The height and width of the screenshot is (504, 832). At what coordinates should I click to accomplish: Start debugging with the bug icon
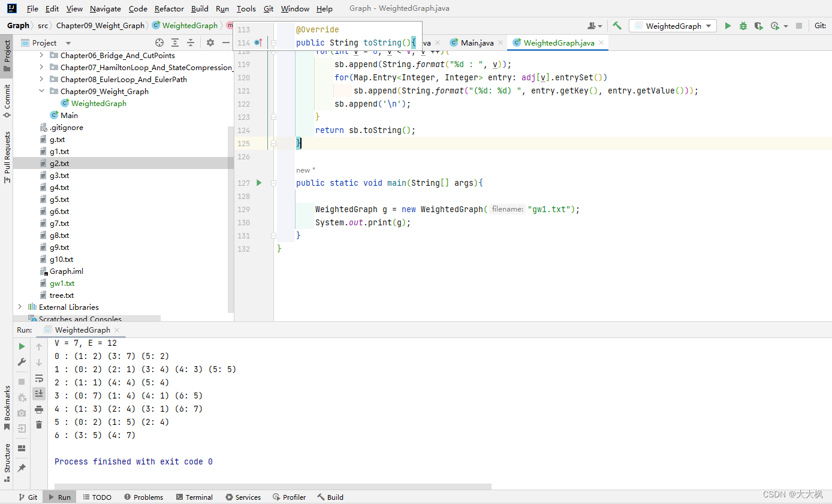pyautogui.click(x=743, y=26)
